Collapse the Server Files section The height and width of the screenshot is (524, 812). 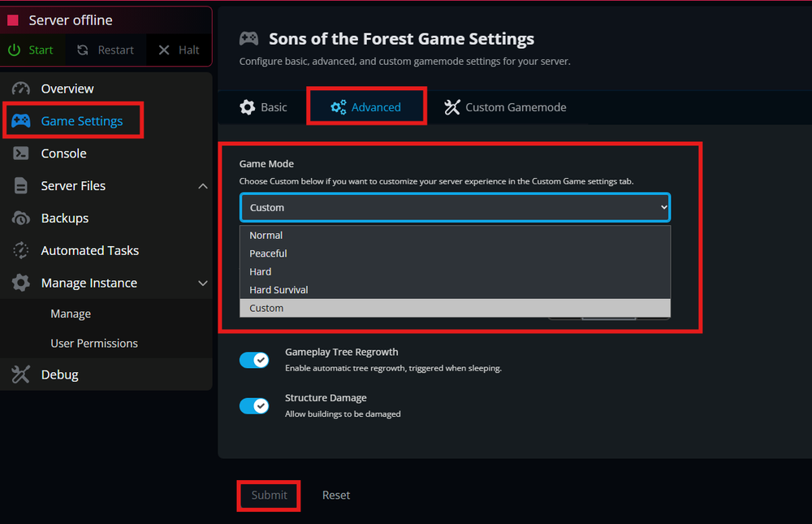pos(202,185)
